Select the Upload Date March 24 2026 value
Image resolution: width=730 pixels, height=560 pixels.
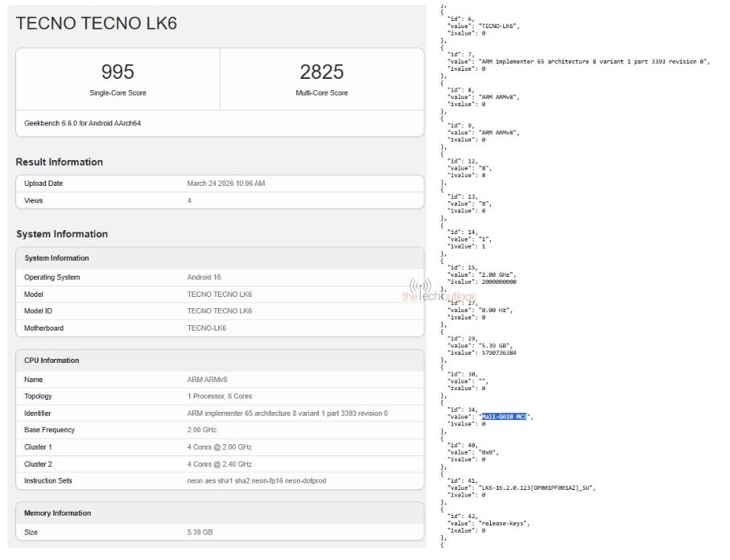[221, 183]
